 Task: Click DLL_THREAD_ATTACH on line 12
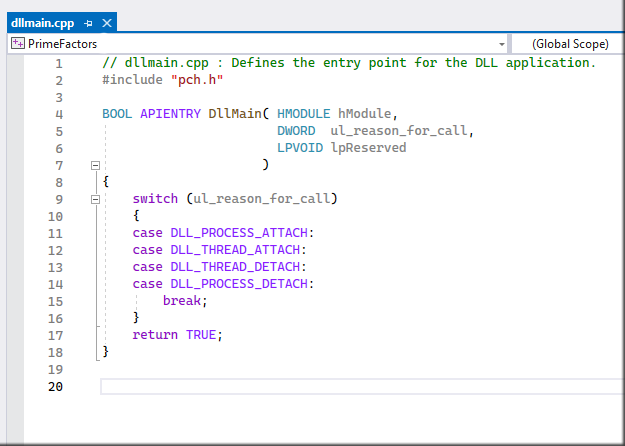click(x=235, y=250)
